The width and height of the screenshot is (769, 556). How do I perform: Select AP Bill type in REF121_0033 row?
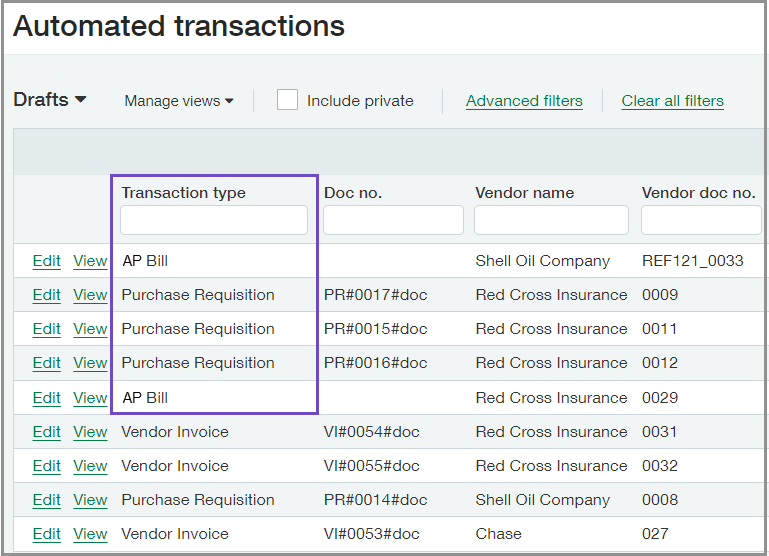[145, 261]
